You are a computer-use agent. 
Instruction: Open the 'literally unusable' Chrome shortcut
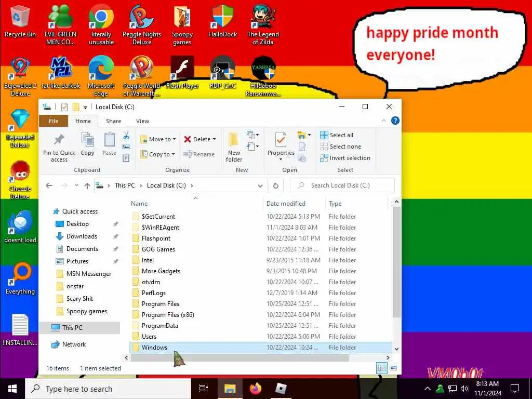(x=101, y=25)
